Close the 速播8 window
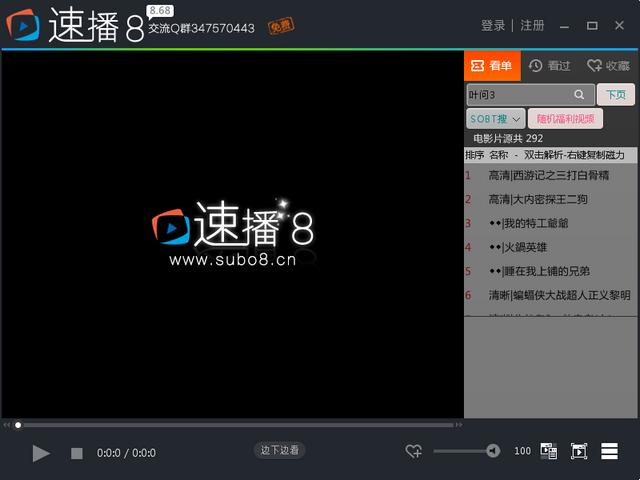 point(619,25)
